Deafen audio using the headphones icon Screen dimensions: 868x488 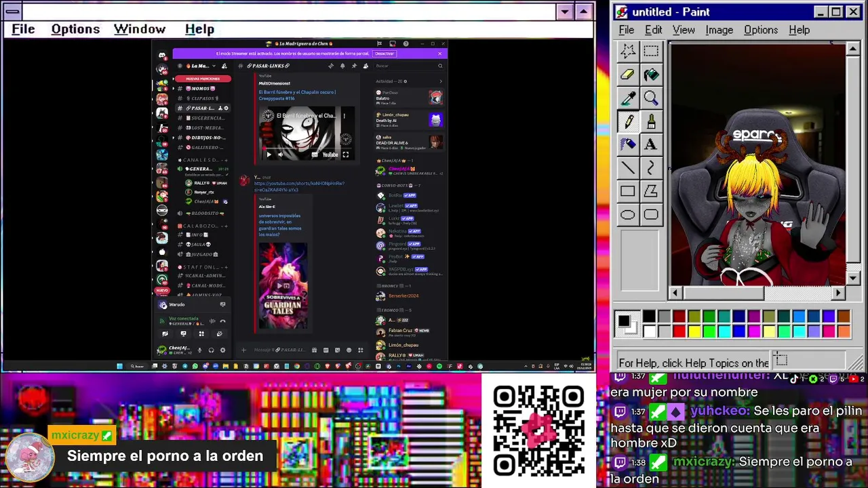coord(211,350)
